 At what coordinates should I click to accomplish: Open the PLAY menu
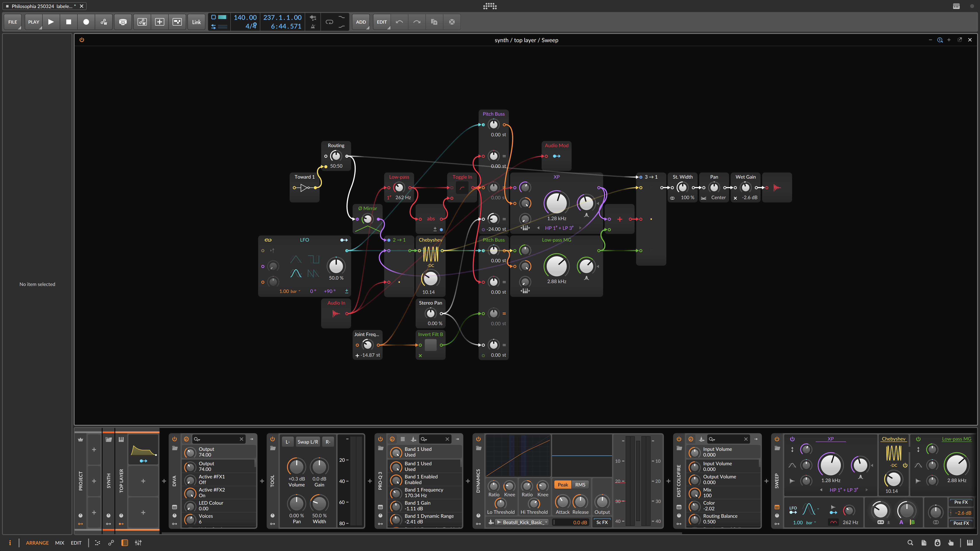pos(33,22)
